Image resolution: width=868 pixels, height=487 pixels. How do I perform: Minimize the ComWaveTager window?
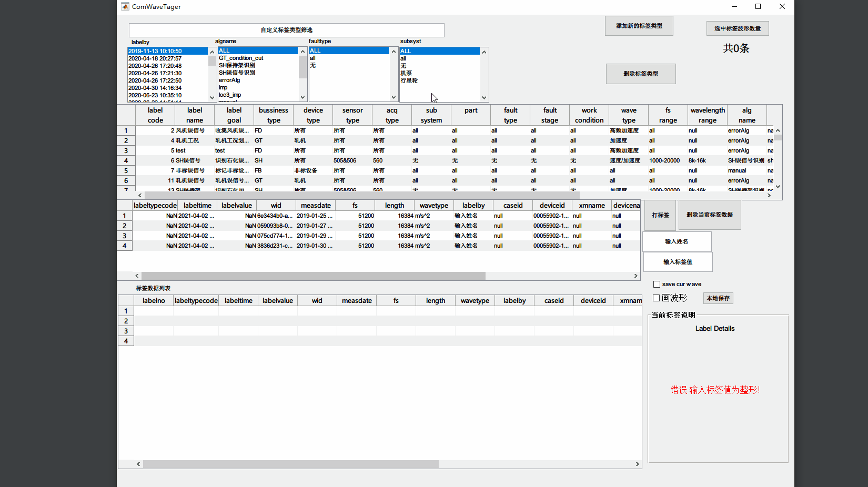pyautogui.click(x=734, y=6)
